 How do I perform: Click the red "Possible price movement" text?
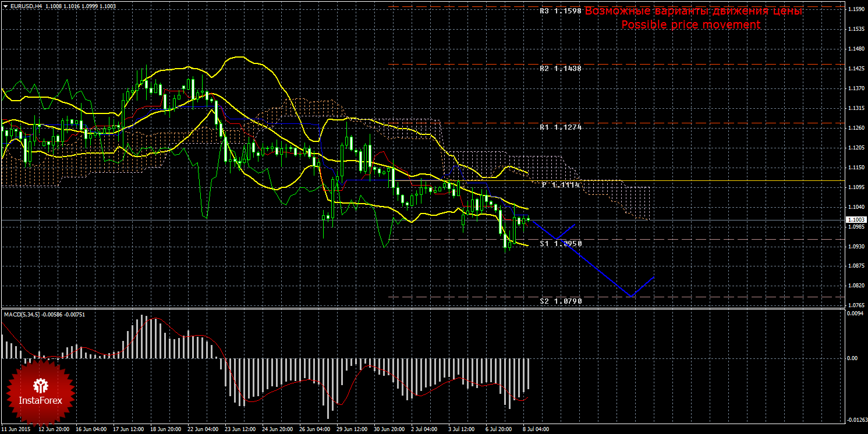[690, 24]
